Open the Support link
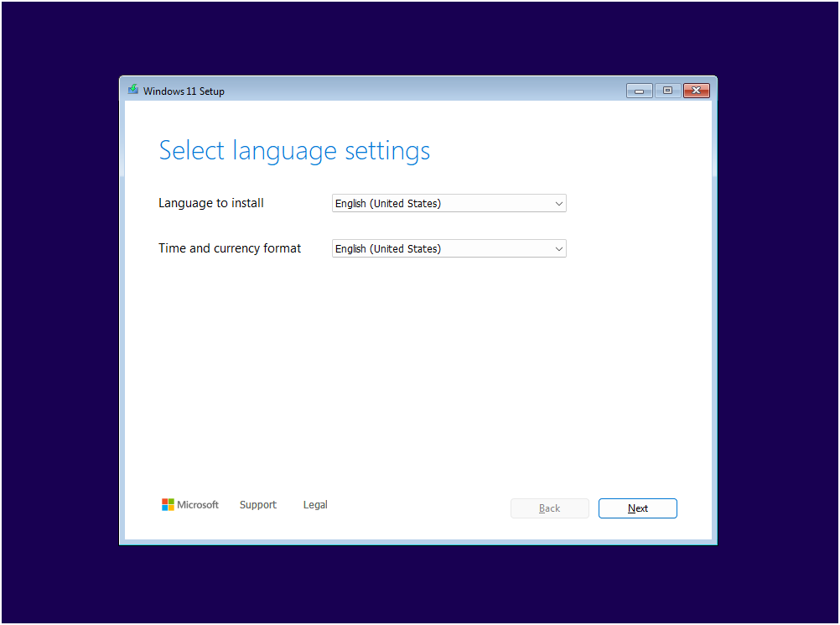The width and height of the screenshot is (840, 625). coord(258,505)
